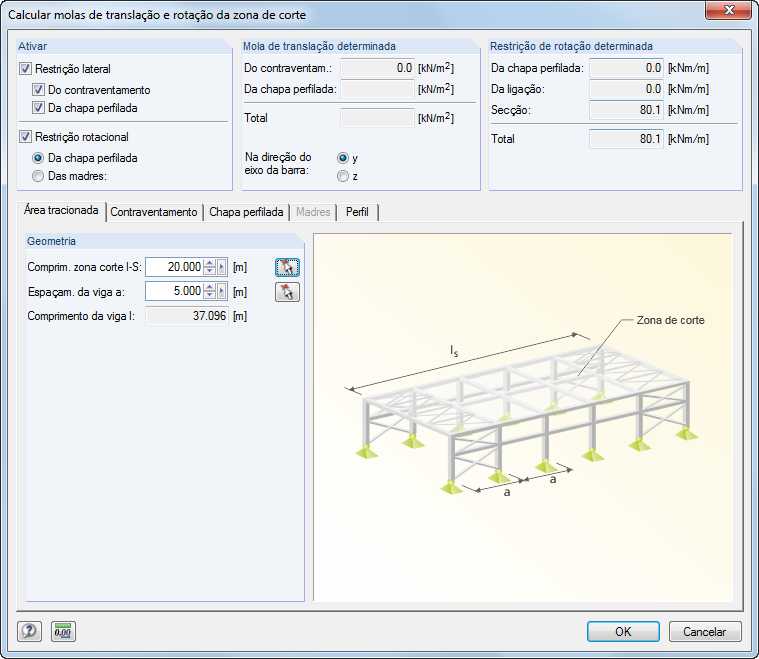Screen dimensions: 759x659
Task: Choose z axis direction radio
Action: pos(343,176)
